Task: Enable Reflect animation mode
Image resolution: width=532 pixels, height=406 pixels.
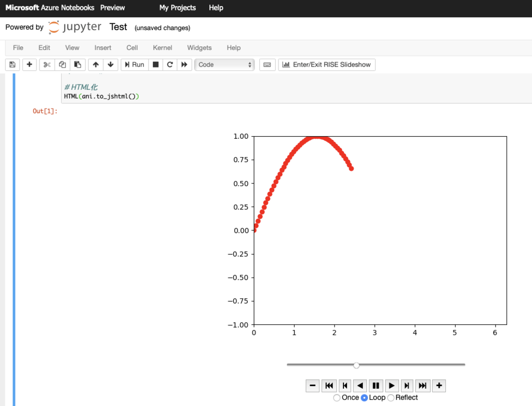Action: [x=391, y=397]
